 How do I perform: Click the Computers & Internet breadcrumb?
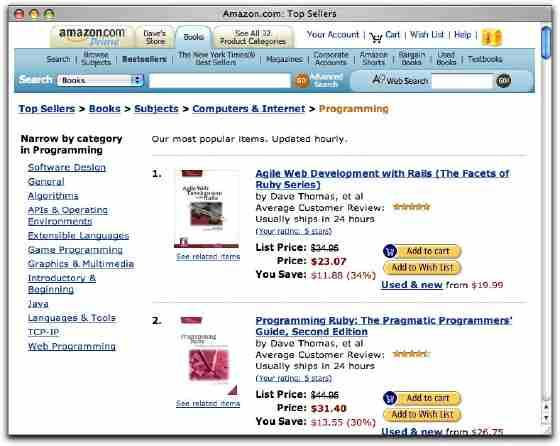pyautogui.click(x=249, y=109)
